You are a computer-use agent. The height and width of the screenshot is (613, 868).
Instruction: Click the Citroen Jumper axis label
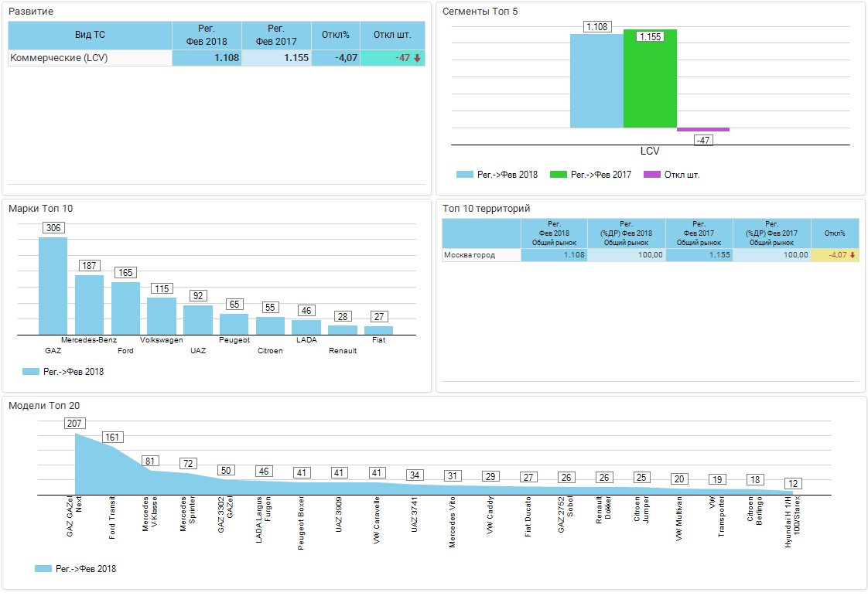click(641, 509)
